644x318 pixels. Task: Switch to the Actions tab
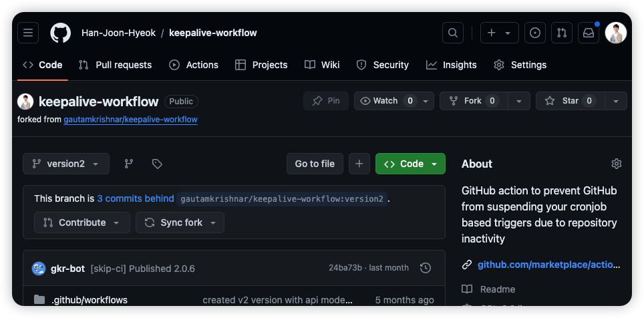[x=194, y=65]
